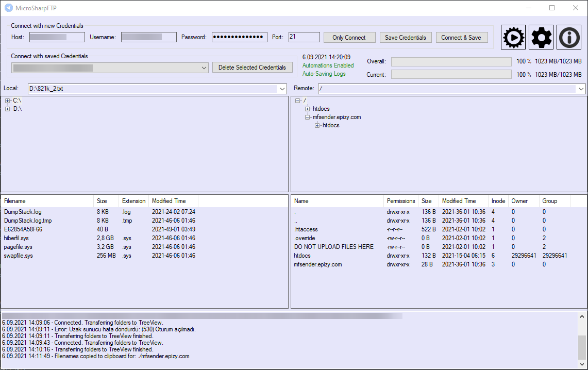Image resolution: width=588 pixels, height=370 pixels.
Task: Open the Local path dropdown
Action: tap(282, 89)
